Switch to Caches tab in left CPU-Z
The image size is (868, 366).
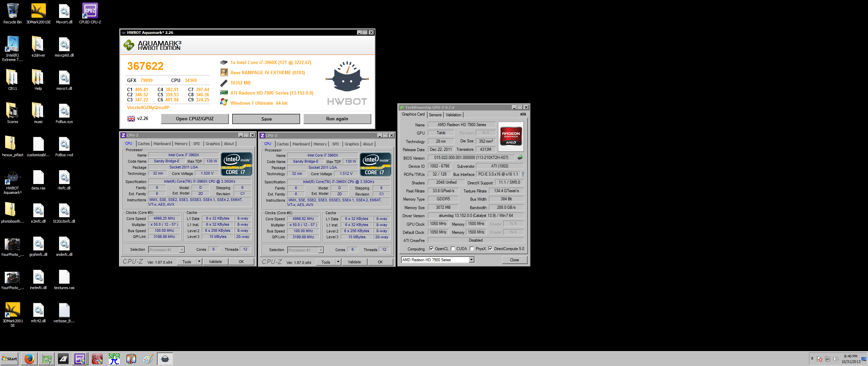(x=144, y=144)
